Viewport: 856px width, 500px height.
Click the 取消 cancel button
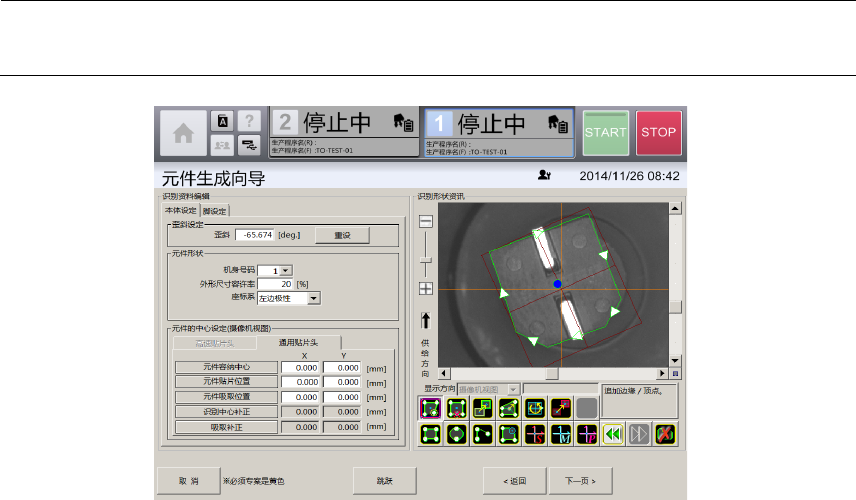tap(189, 481)
